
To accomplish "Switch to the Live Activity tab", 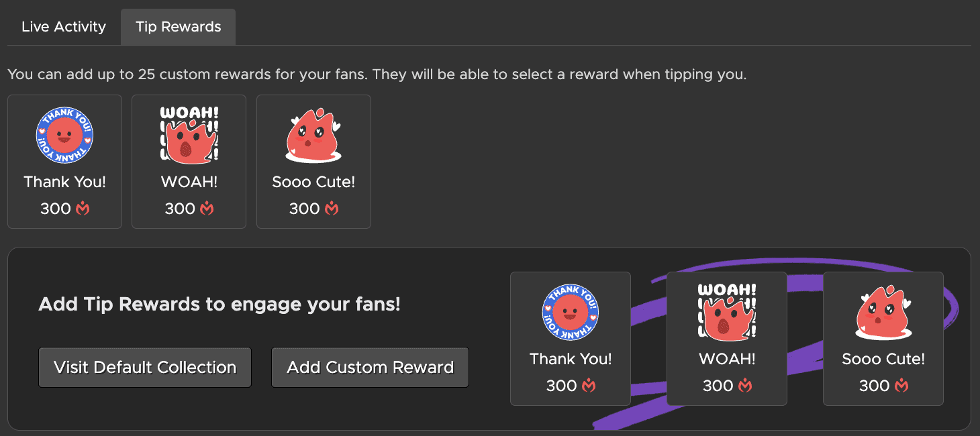I will (x=64, y=27).
